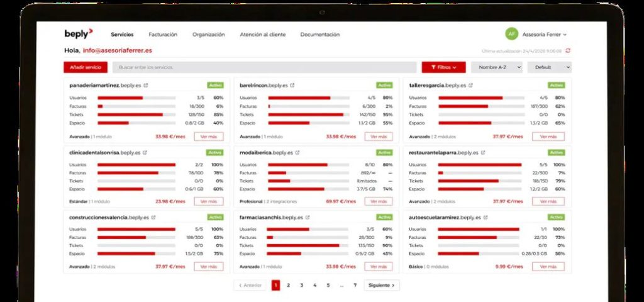Image resolution: width=644 pixels, height=302 pixels.
Task: Click 'Estándar | 1 módulo' plan label
Action: tap(89, 202)
